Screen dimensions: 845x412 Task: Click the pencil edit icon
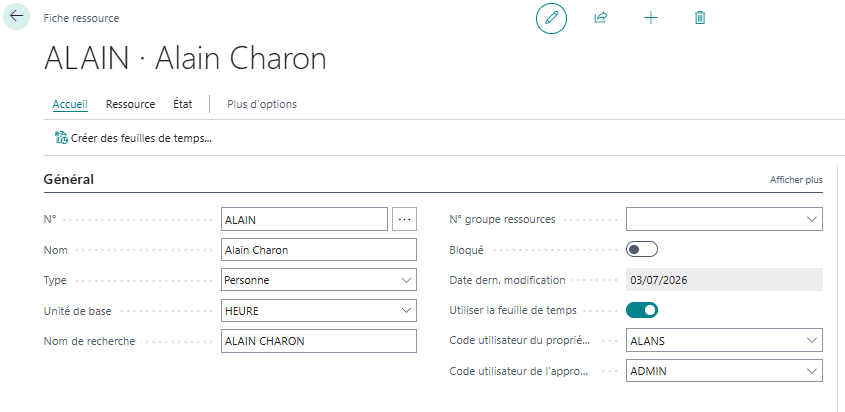click(x=551, y=18)
